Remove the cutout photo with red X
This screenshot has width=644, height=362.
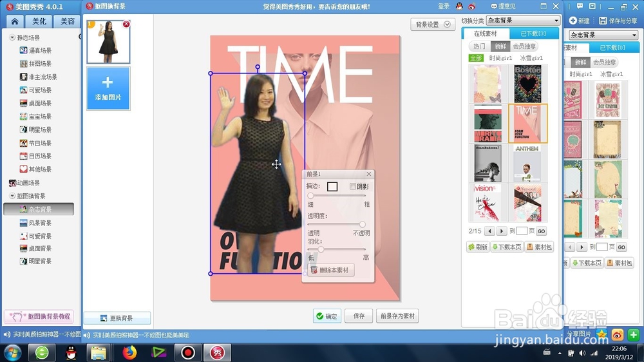(x=126, y=24)
